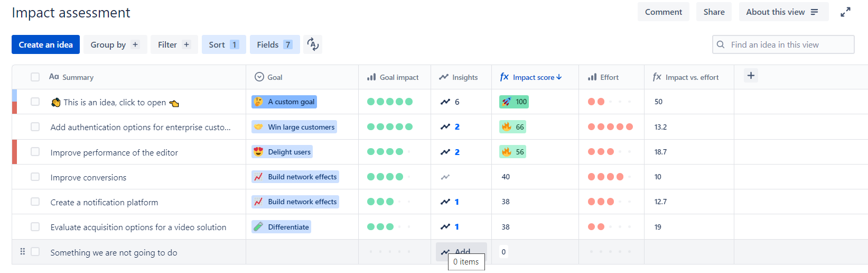
Task: Toggle the select-all checkbox in the header
Action: click(x=35, y=77)
